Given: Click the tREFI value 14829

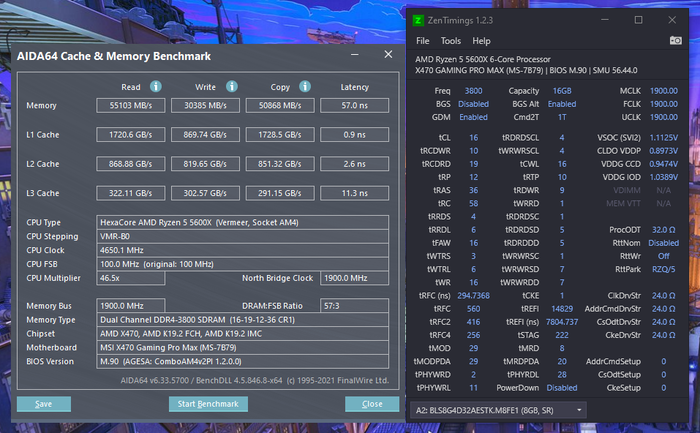Looking at the screenshot, I should 562,309.
